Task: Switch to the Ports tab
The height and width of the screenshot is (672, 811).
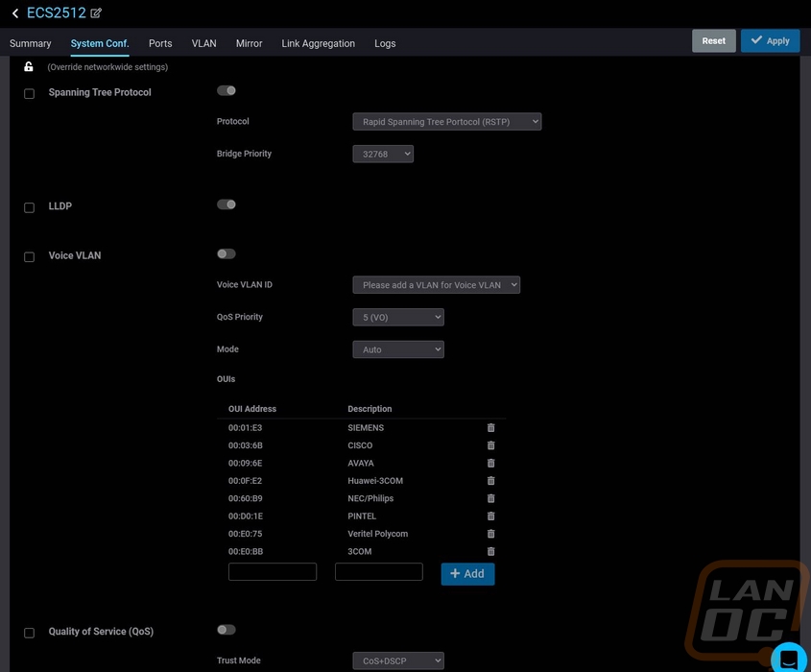Action: pos(160,43)
